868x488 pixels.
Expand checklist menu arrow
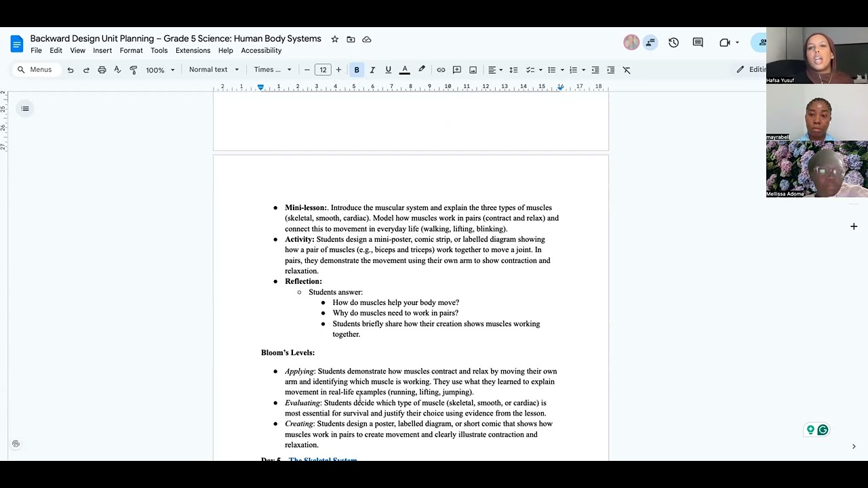[540, 70]
